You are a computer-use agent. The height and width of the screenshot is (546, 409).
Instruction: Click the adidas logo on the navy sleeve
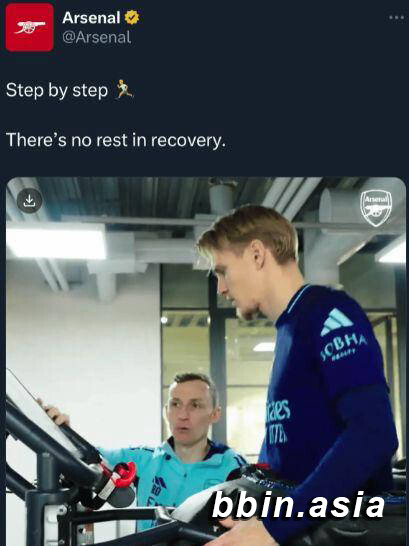coord(336,322)
